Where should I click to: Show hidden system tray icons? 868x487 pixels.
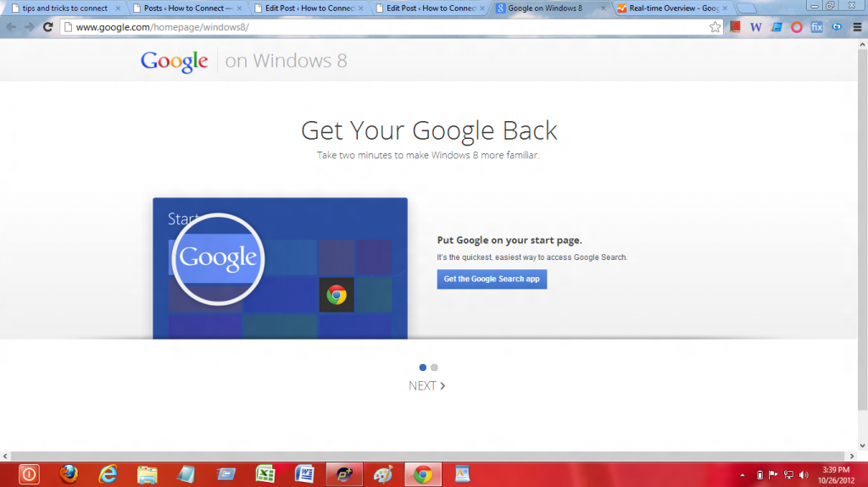tap(743, 475)
